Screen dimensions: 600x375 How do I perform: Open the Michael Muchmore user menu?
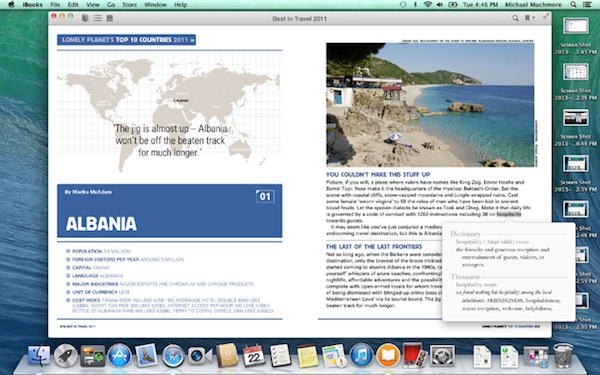(533, 5)
